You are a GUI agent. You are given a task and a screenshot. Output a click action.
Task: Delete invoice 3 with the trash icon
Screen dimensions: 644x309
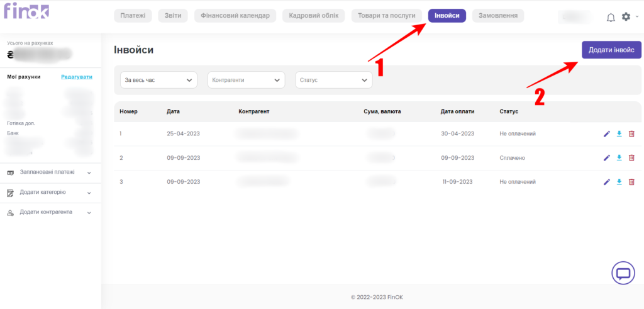[631, 182]
